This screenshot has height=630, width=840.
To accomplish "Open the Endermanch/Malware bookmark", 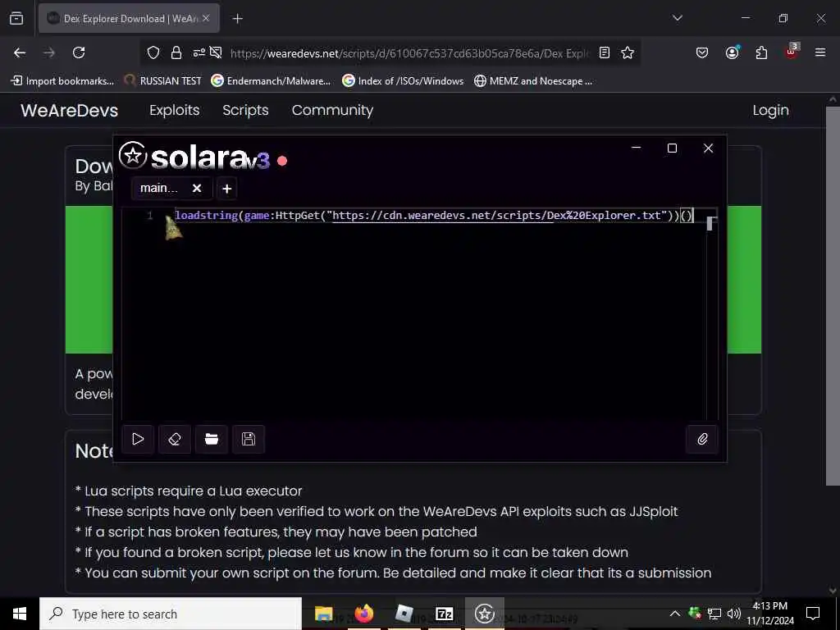I will coord(271,81).
